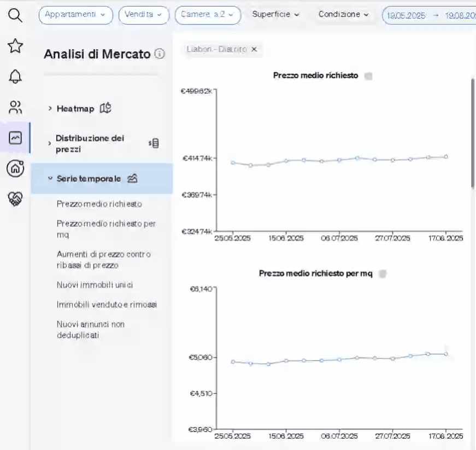This screenshot has height=450, width=476.
Task: Expand Distribuzione dei prezzi section
Action: click(x=90, y=143)
